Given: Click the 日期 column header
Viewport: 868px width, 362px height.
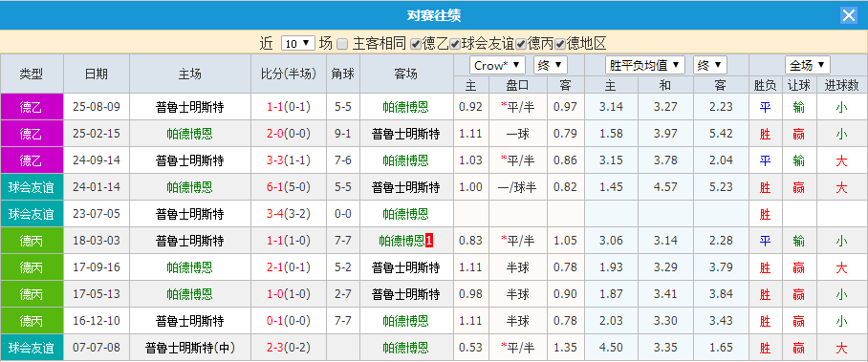Looking at the screenshot, I should [97, 75].
